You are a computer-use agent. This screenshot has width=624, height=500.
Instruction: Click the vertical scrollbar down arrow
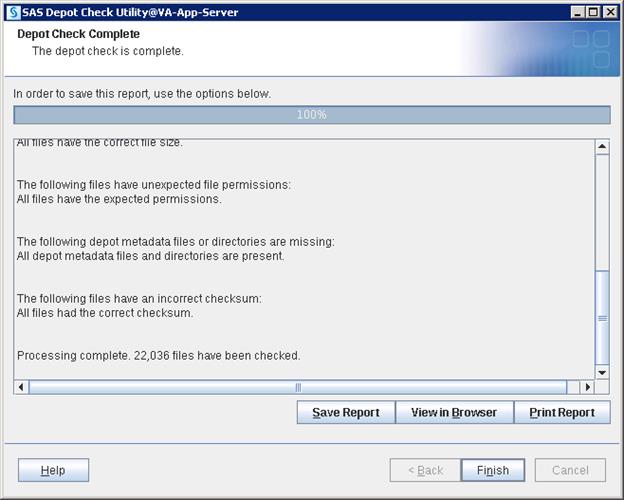pos(602,373)
